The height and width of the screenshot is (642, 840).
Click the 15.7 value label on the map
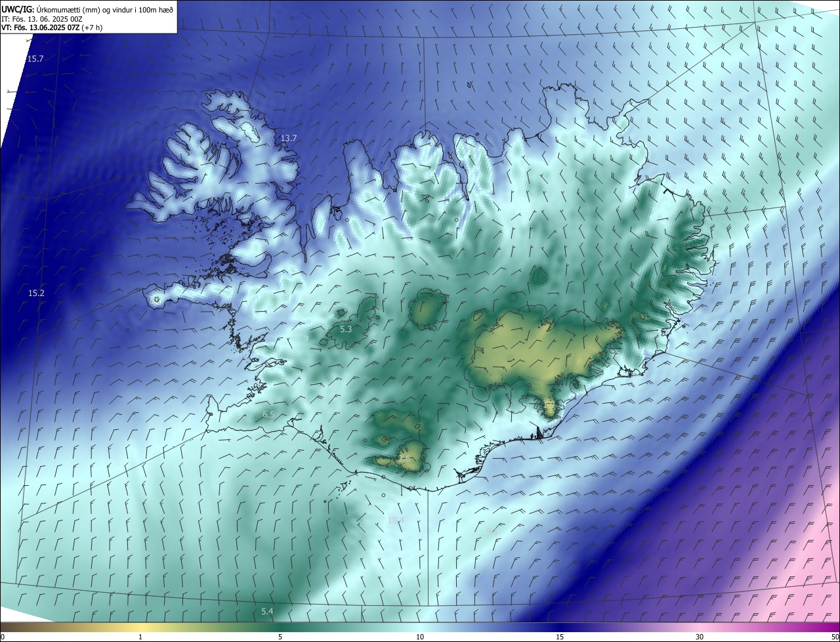pos(35,59)
